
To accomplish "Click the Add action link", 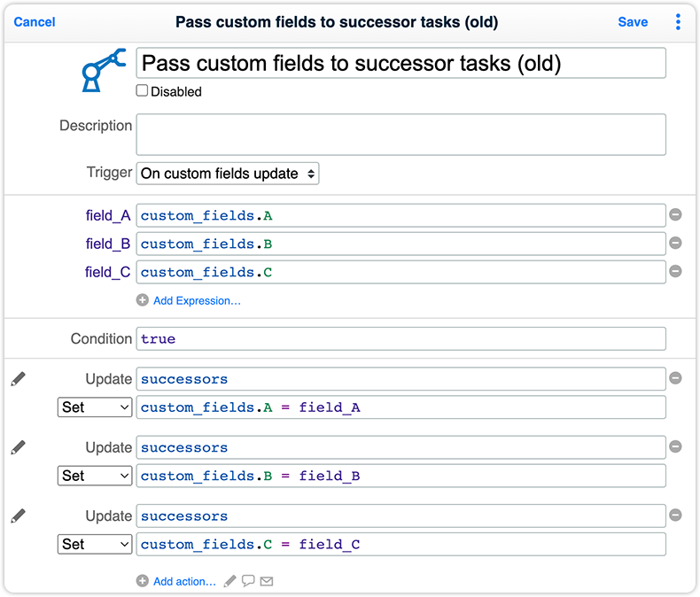I will 184,581.
